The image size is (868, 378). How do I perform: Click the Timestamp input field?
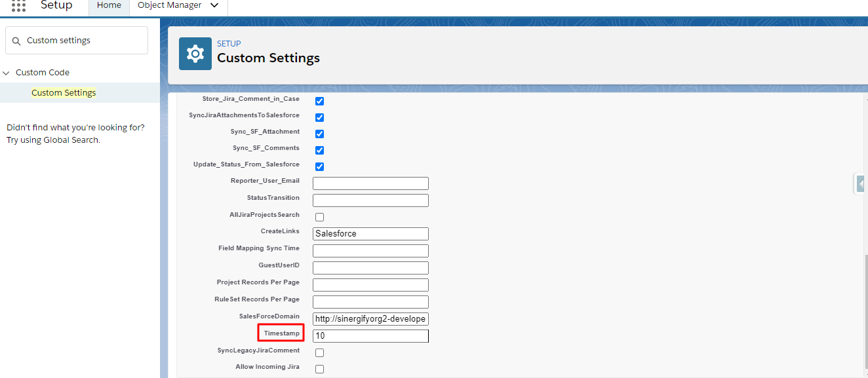pyautogui.click(x=370, y=335)
